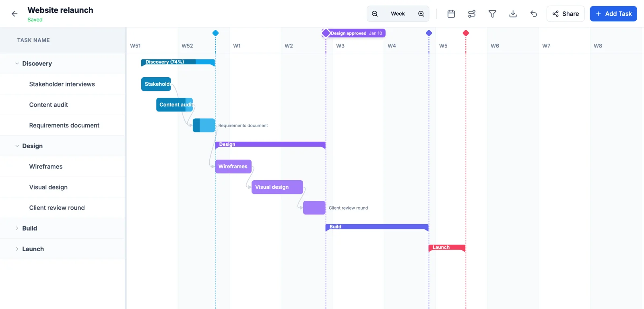Select the Content audit row in task list
Viewport: 644px width, 309px height.
pyautogui.click(x=63, y=105)
